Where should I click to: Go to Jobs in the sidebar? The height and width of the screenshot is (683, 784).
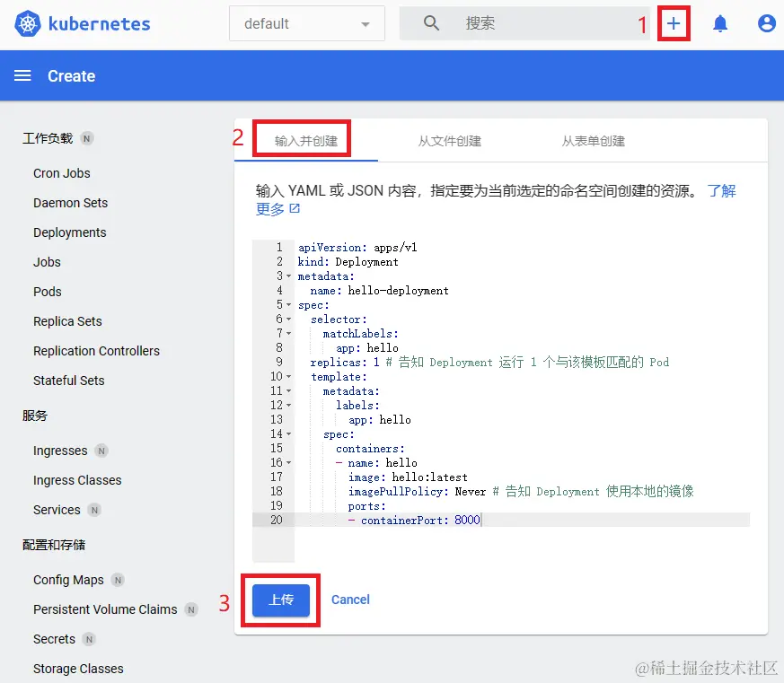tap(47, 262)
